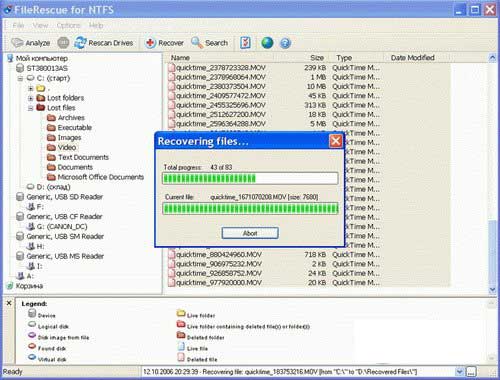500x380 pixels.
Task: Click the Deleted folder legend icon
Action: click(181, 335)
